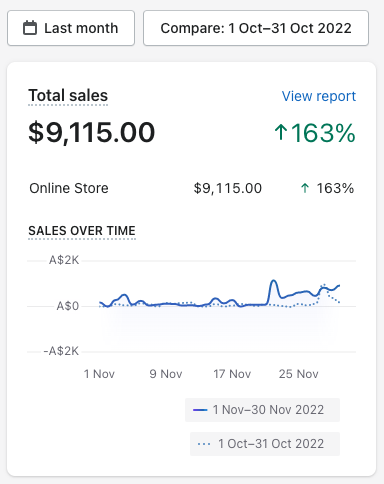This screenshot has height=484, width=384.
Task: Click the -A$2K axis label
Action: click(x=61, y=351)
